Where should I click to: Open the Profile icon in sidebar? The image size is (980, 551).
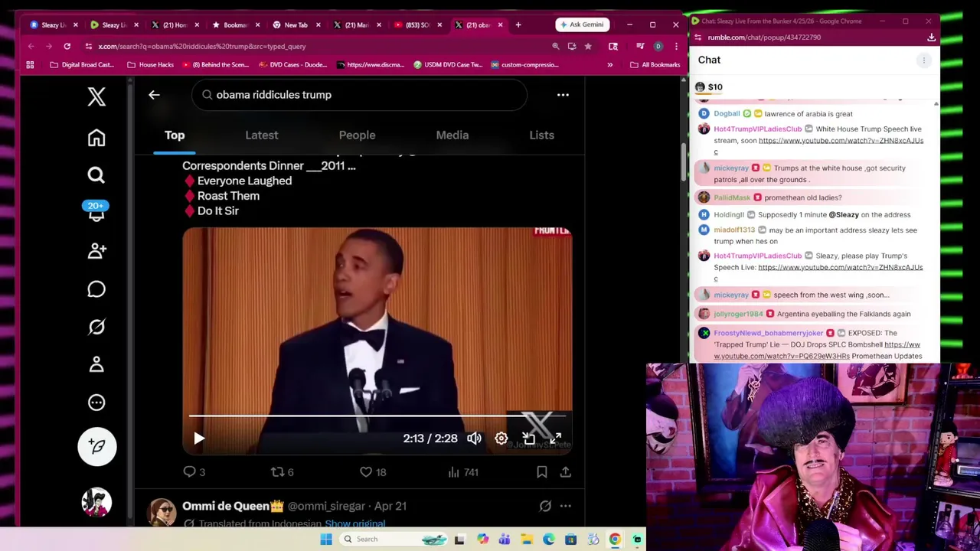click(x=96, y=364)
